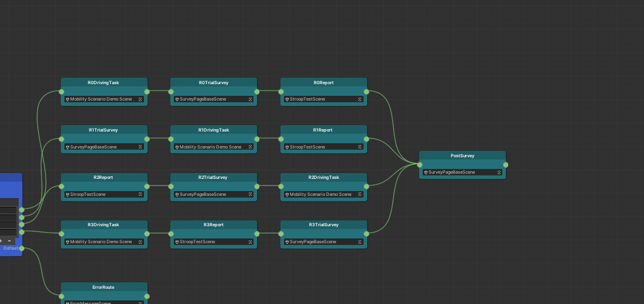Open object picker for R2Report scene field
The height and width of the screenshot is (304, 644).
click(x=140, y=195)
